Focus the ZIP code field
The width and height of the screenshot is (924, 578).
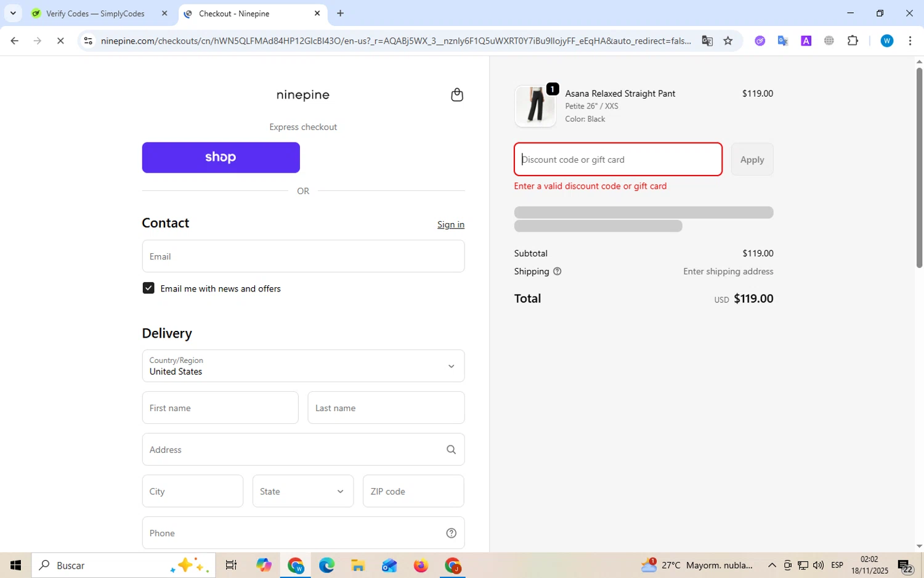point(413,491)
